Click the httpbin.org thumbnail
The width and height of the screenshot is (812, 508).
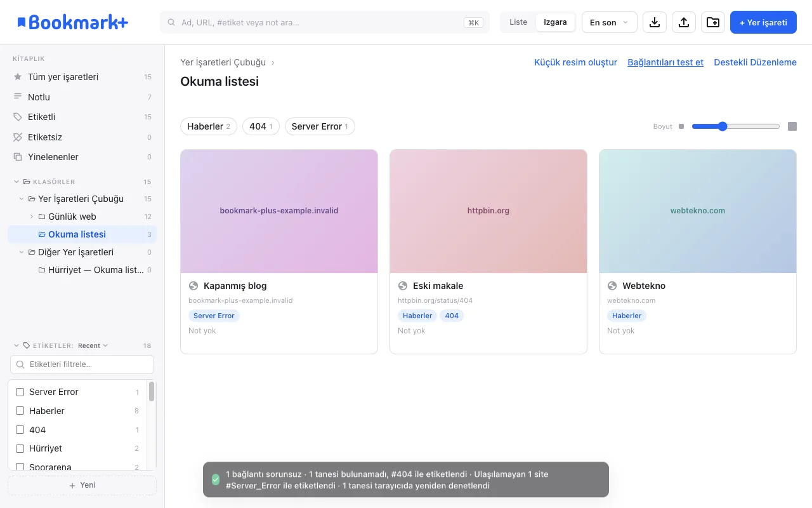click(488, 211)
